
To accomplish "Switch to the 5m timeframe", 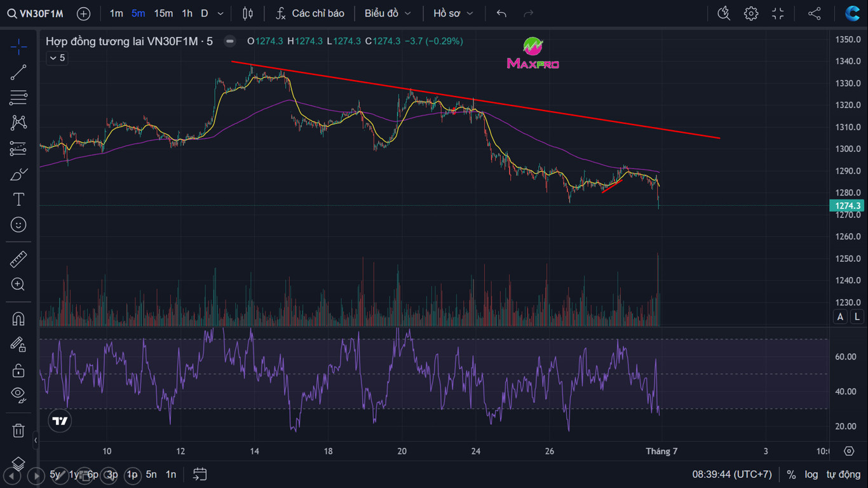I will coord(139,13).
